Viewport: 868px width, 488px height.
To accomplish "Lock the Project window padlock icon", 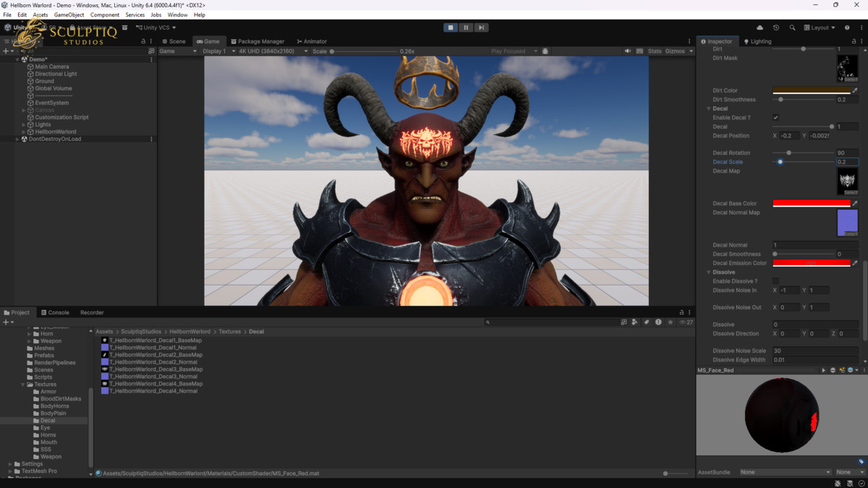I will [x=681, y=312].
